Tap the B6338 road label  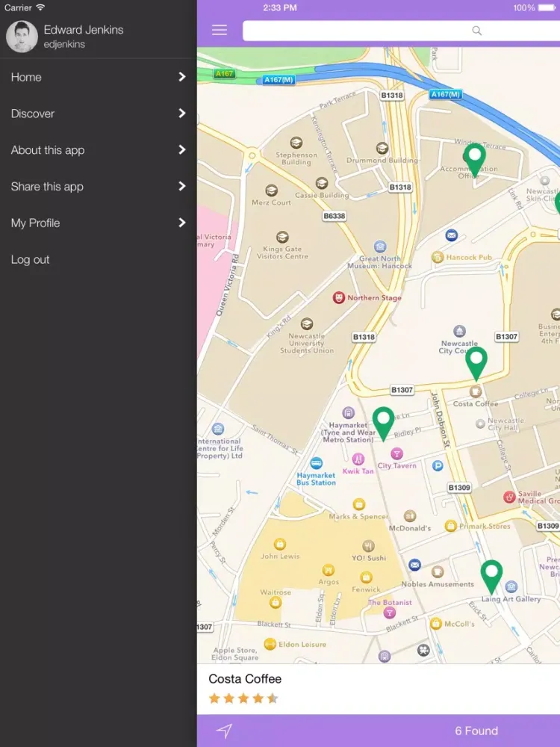[335, 216]
